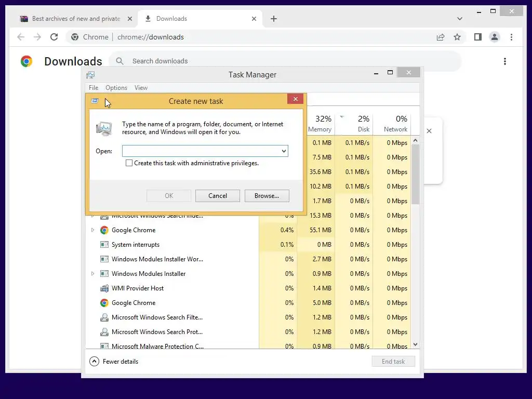This screenshot has width=532, height=399.
Task: Open the Downloads page three-dot menu
Action: [505, 61]
